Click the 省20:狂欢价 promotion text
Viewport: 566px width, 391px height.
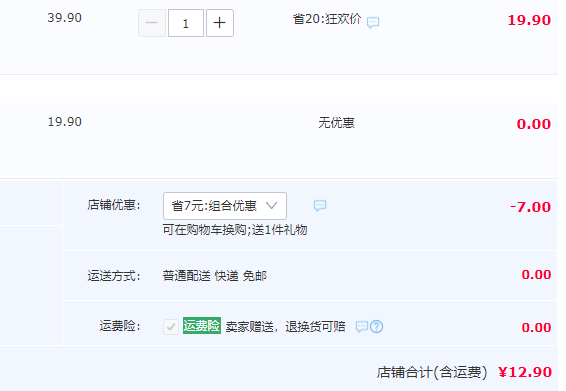tap(327, 19)
